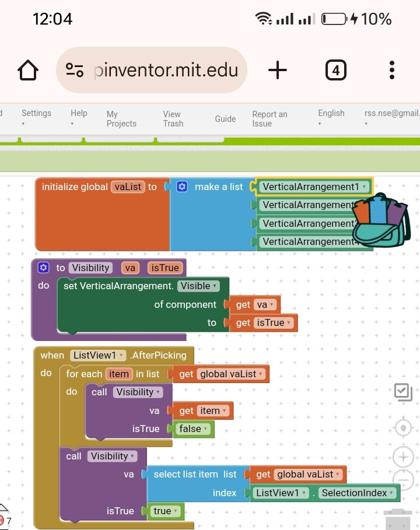
Task: Open the for-each get global vaList dropdown
Action: coord(232,374)
